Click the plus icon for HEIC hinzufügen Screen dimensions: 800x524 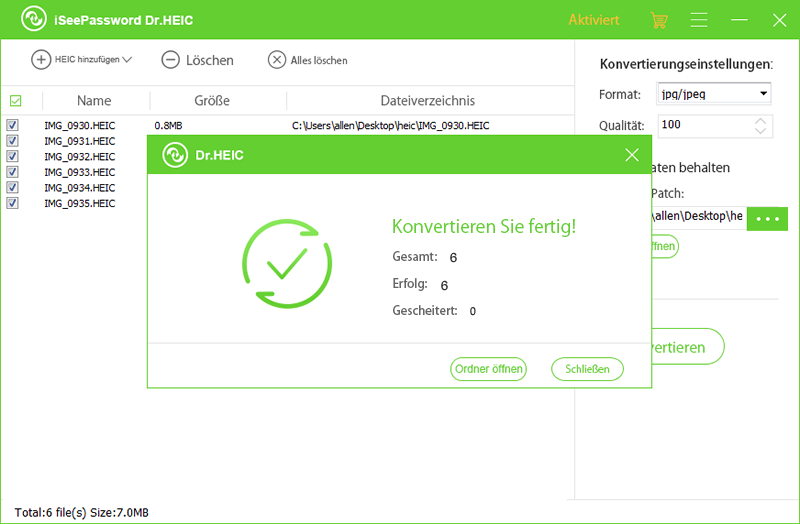tap(41, 60)
